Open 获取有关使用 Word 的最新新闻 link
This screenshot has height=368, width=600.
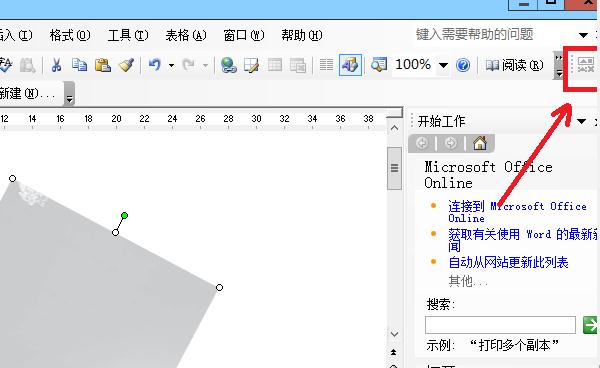click(x=523, y=240)
